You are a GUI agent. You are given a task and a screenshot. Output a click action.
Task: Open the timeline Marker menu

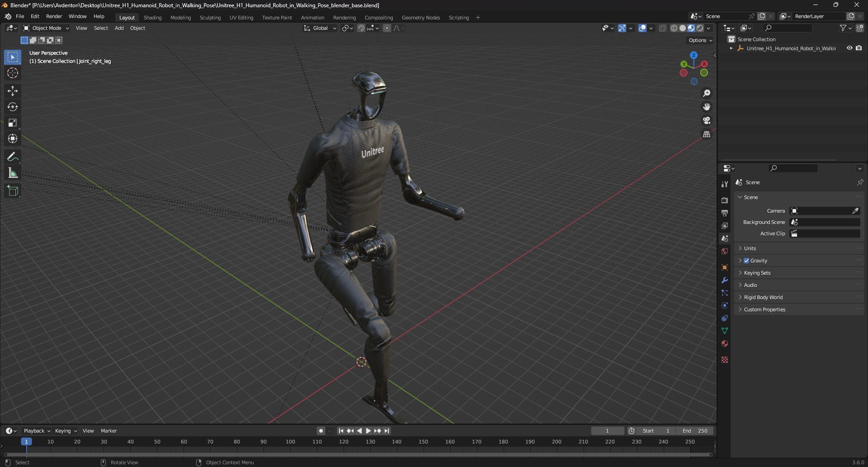(108, 431)
